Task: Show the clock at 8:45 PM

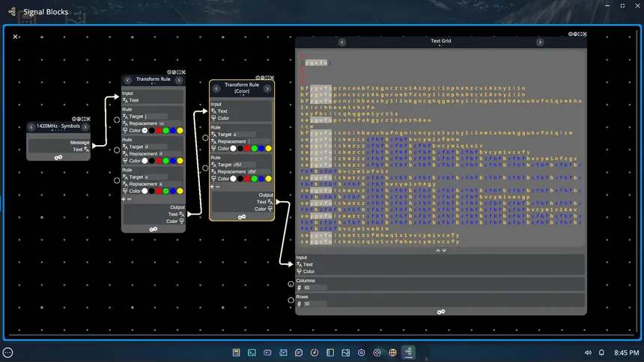Action: point(626,352)
